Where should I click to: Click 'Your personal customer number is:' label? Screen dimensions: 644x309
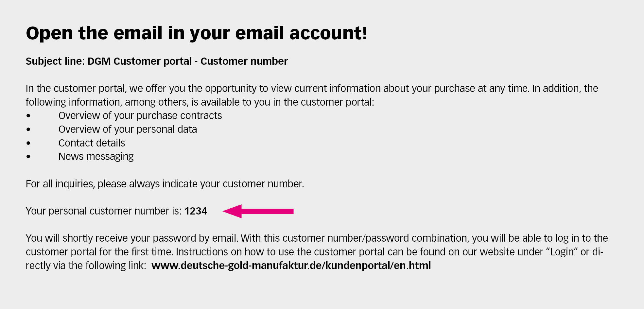click(x=103, y=211)
